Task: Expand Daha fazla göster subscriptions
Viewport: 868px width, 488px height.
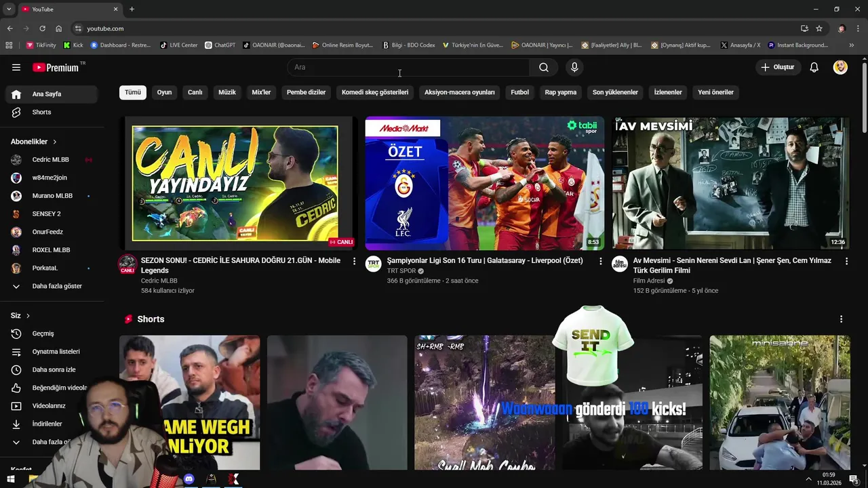Action: click(52, 286)
